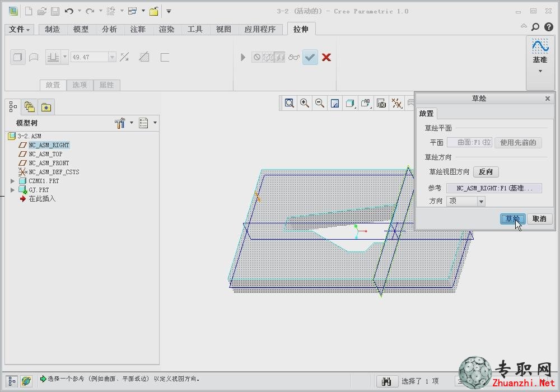Image resolution: width=560 pixels, height=392 pixels.
Task: Click the tree Show list icon
Action: 143,123
